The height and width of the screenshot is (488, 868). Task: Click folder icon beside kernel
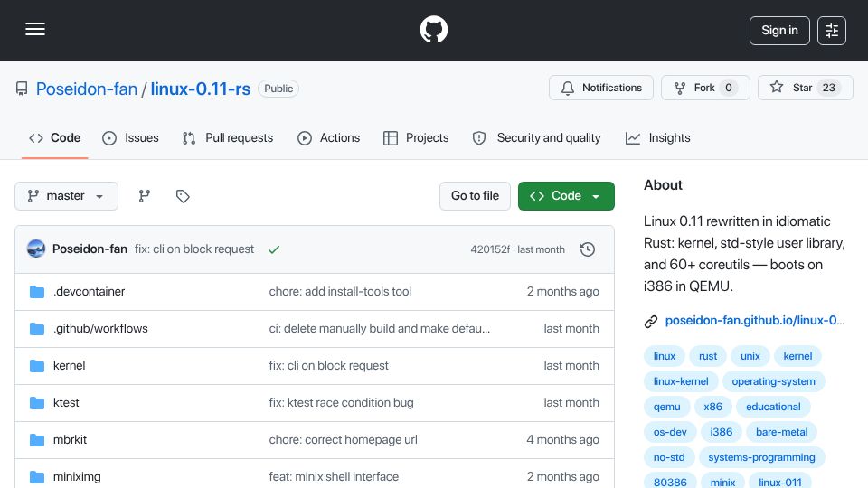37,366
